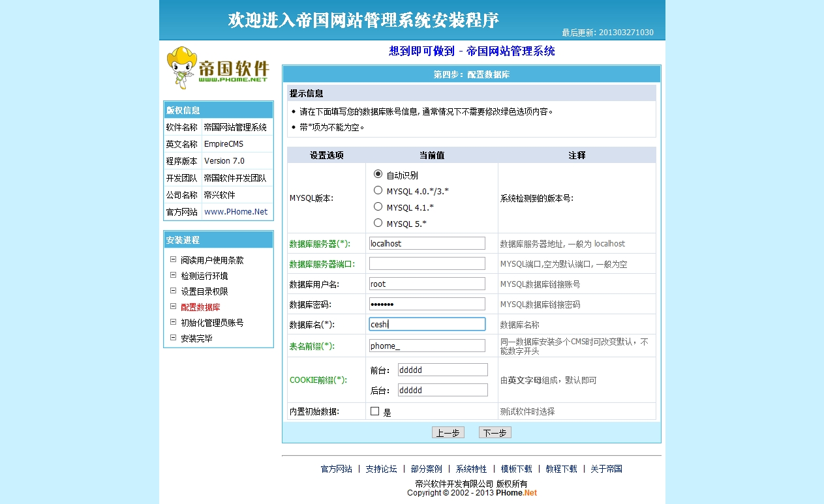This screenshot has width=824, height=504.
Task: Click the 初始化管理员账号 progress step
Action: [212, 323]
